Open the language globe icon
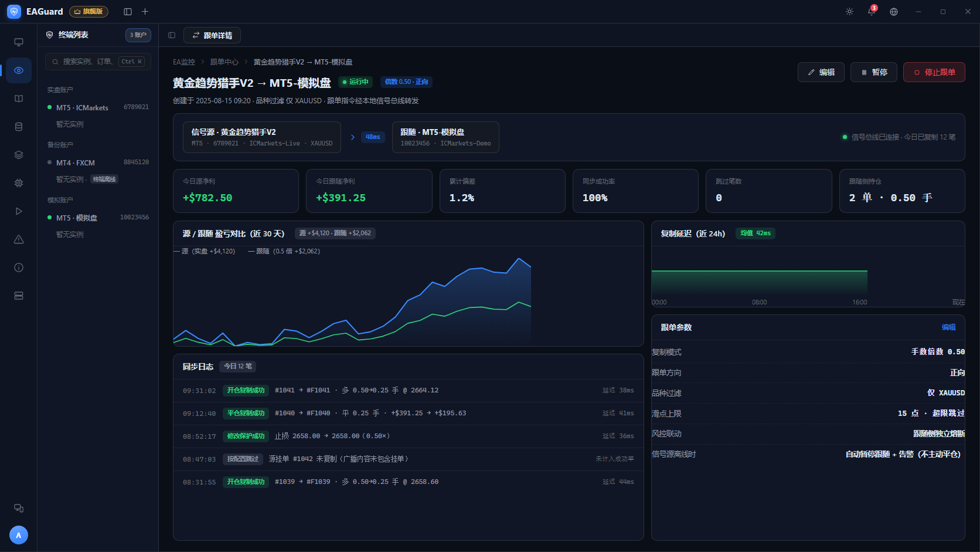 click(x=894, y=12)
